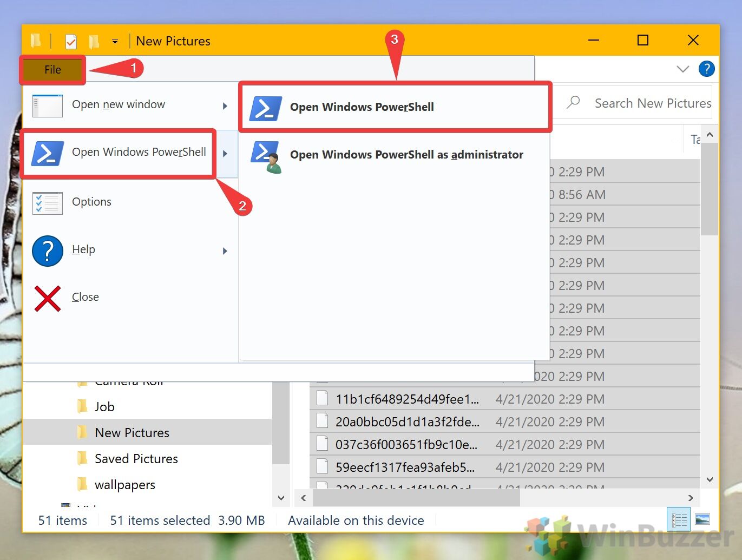This screenshot has width=742, height=560.
Task: Click the submenu PowerShell icon
Action: [265, 108]
